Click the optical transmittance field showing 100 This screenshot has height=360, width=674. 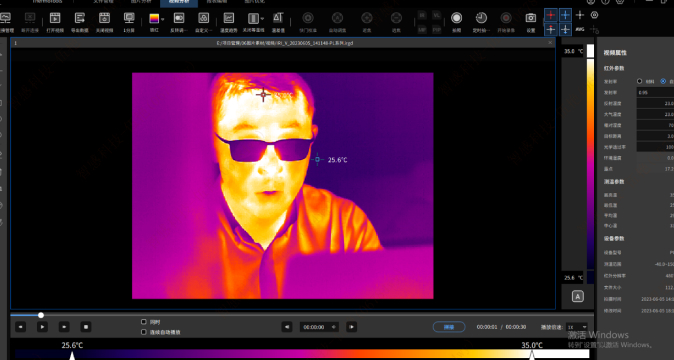click(655, 147)
